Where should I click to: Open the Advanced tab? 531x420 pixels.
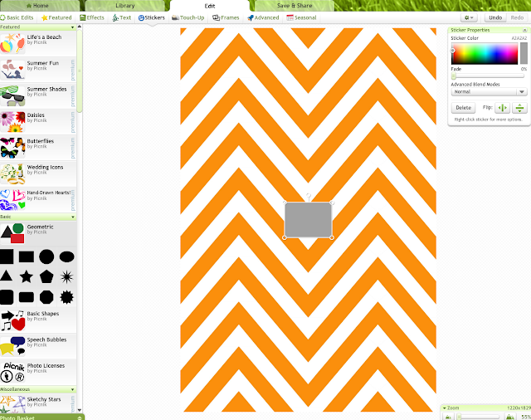click(x=263, y=17)
